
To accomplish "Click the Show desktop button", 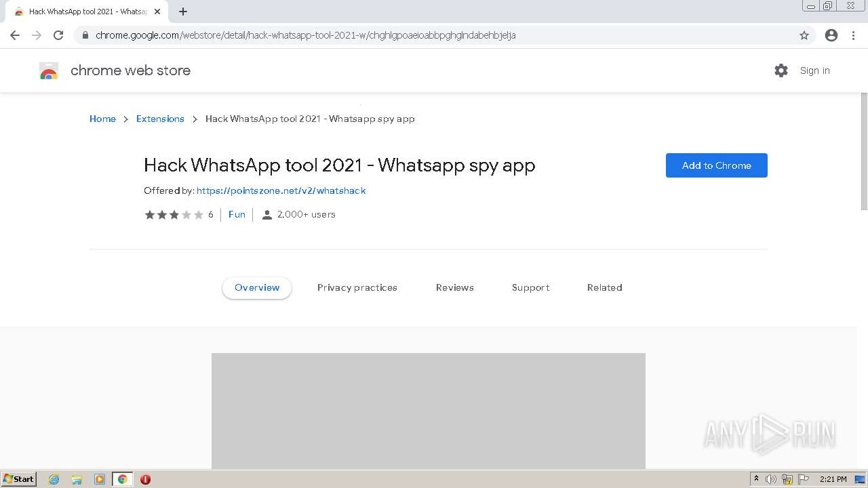I will 861,479.
